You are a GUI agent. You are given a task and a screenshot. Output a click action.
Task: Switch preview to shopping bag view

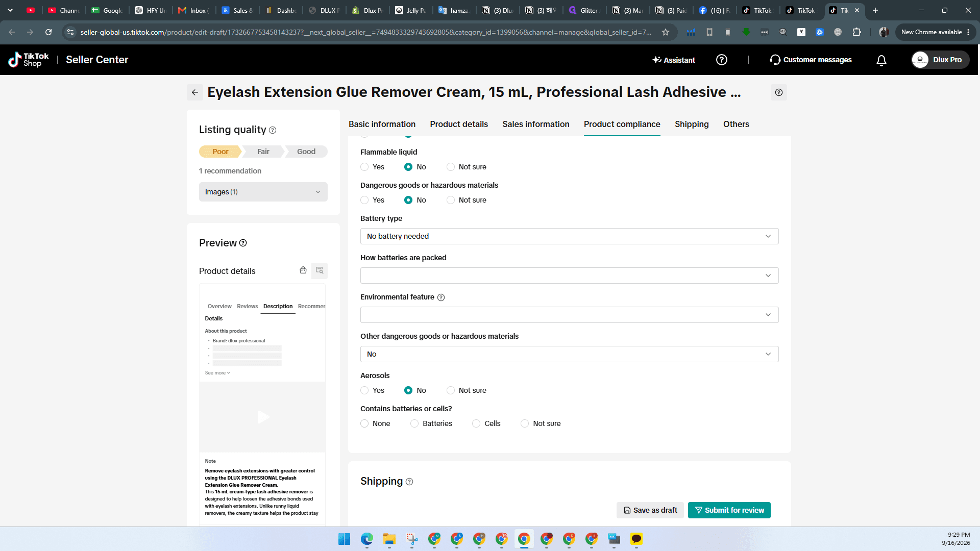[303, 270]
